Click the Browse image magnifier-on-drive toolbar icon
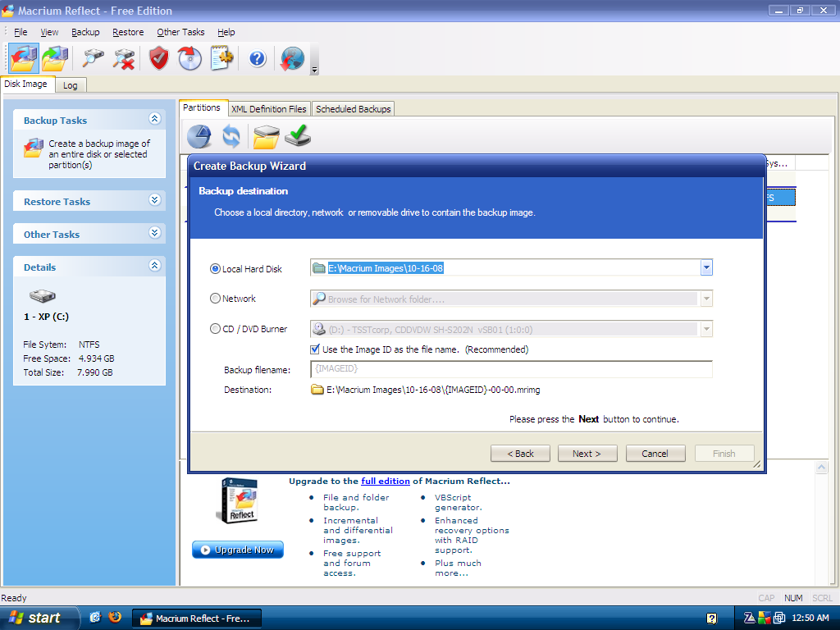840x630 pixels. click(94, 58)
